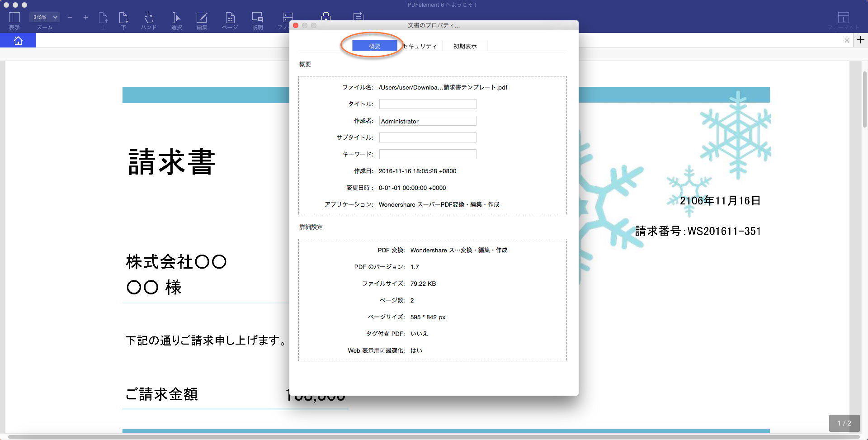
Task: Click invoice number 請求番号:WS201611-351
Action: pyautogui.click(x=698, y=231)
